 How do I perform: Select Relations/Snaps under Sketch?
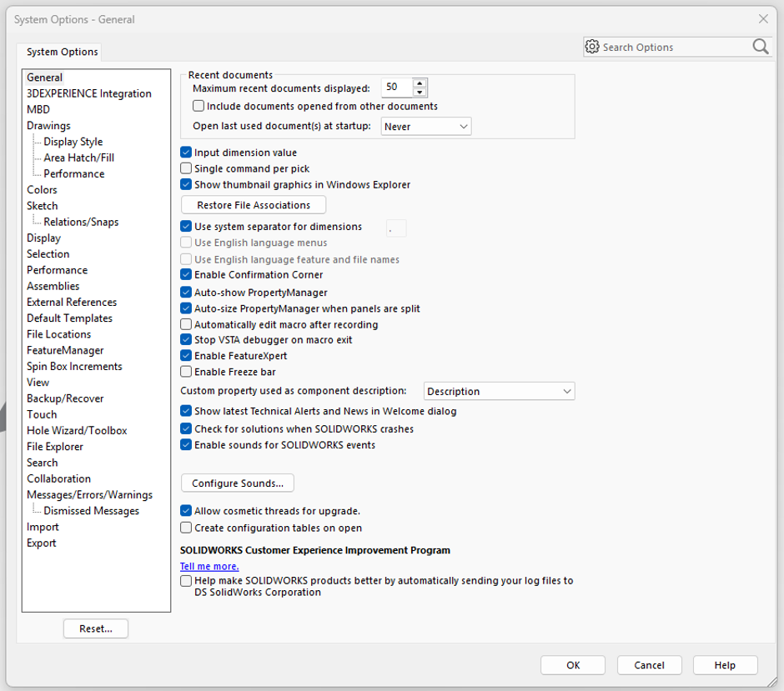(x=81, y=222)
